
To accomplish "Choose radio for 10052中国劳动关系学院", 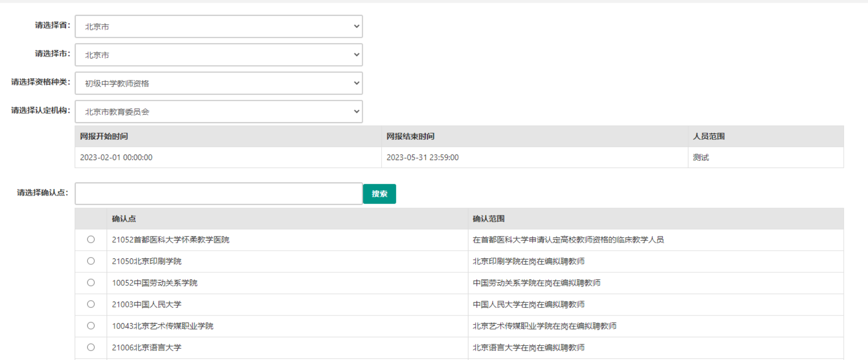I will tap(91, 283).
